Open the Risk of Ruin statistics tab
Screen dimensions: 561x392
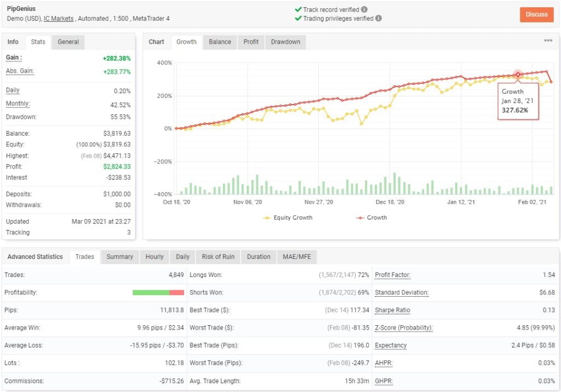tap(218, 257)
